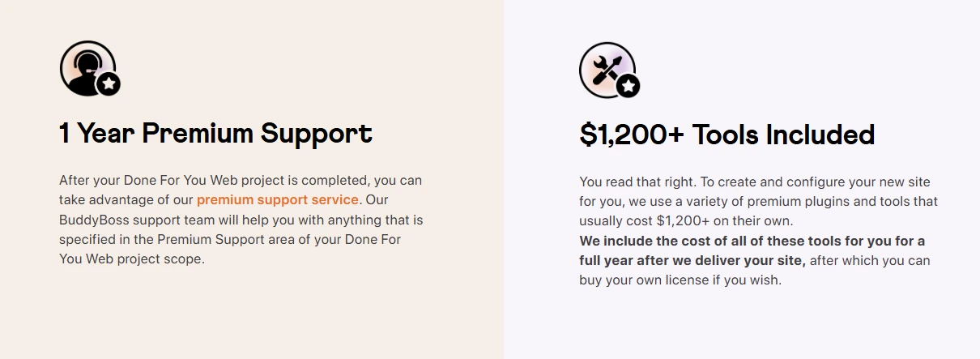
Task: Click the wrench and screwdriver tools icon
Action: coord(607,70)
